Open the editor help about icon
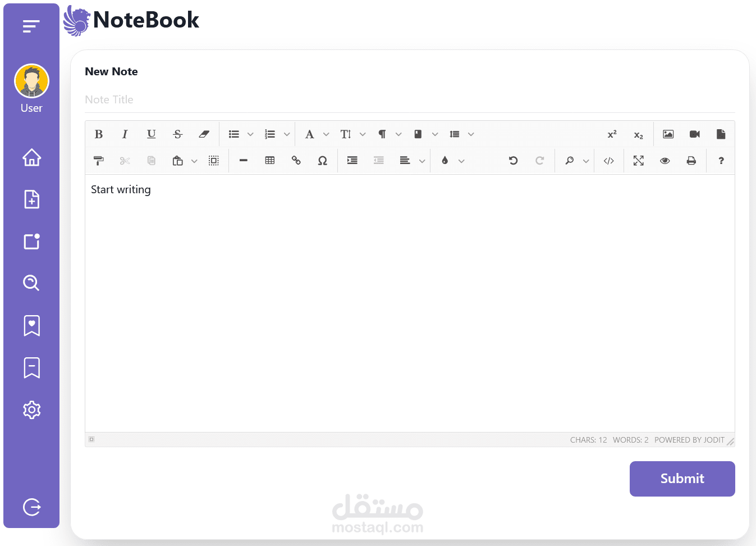Viewport: 756px width, 546px height. (721, 161)
